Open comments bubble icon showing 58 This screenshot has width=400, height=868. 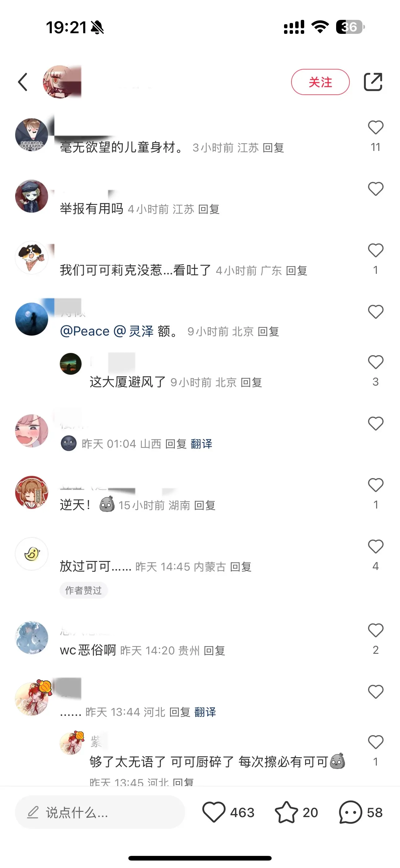[x=350, y=812]
